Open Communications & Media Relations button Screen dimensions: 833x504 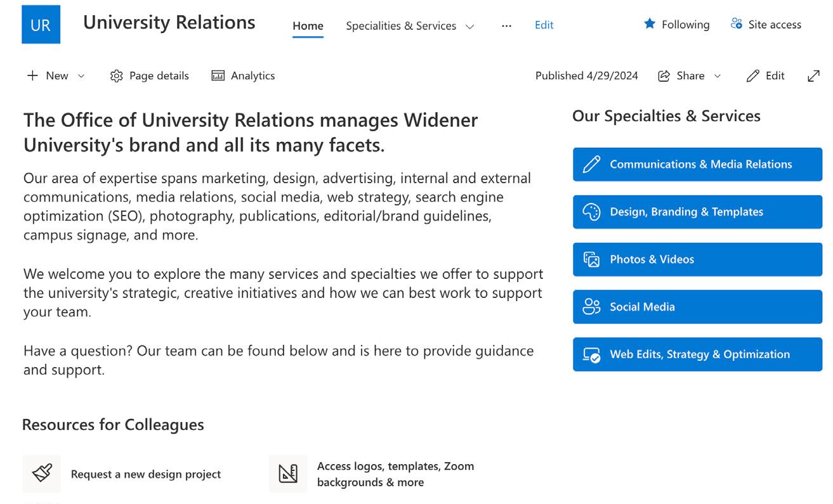pos(697,164)
